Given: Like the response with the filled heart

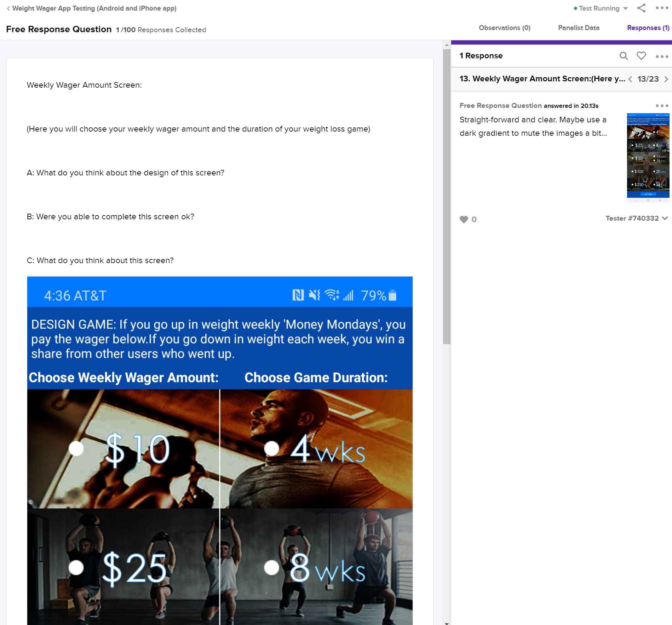Looking at the screenshot, I should [x=464, y=219].
